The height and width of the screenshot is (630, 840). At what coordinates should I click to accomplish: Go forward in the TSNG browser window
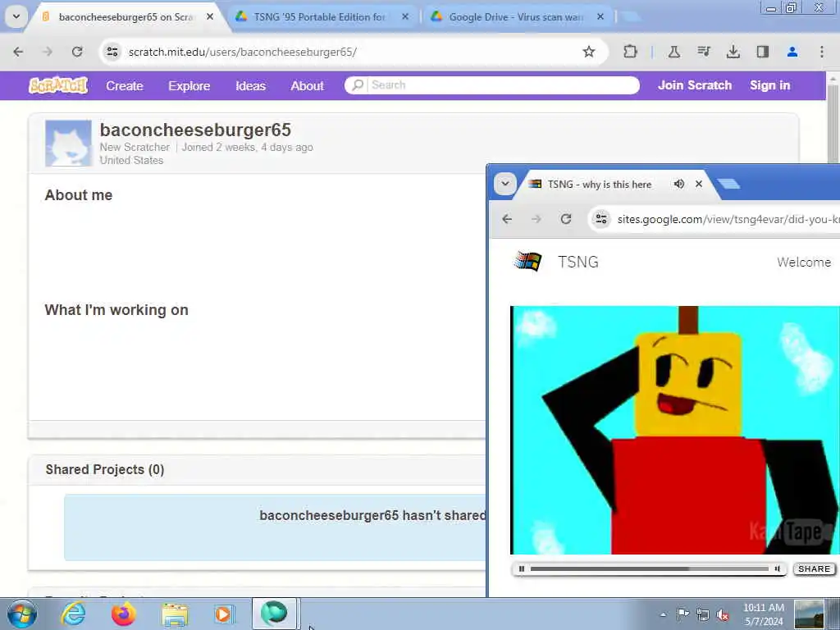point(536,219)
